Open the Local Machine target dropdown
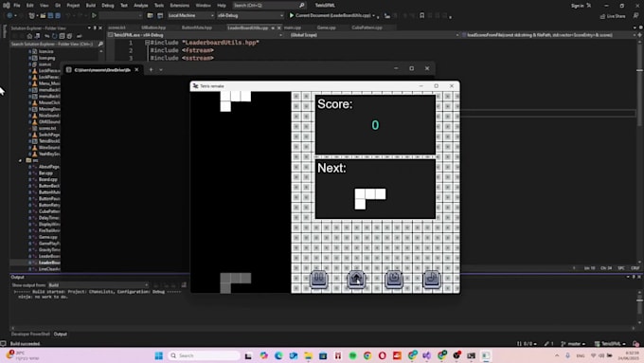Screen dimensions: 644x363 point(191,15)
